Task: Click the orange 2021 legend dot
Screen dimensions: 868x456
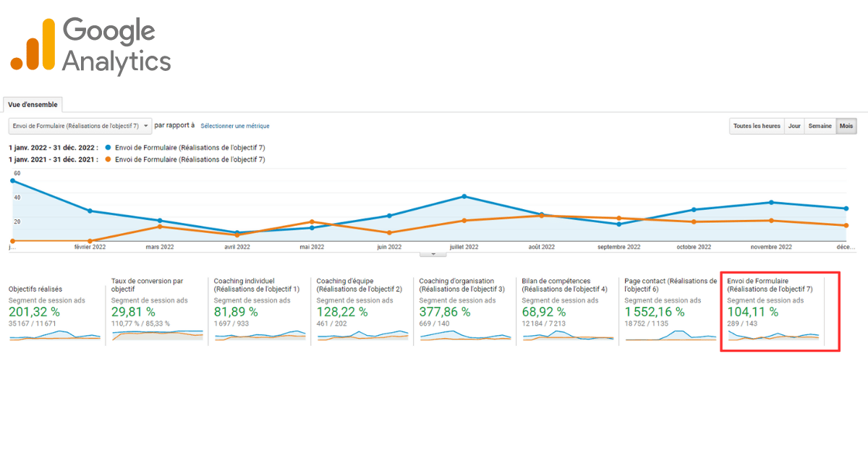Action: click(108, 159)
